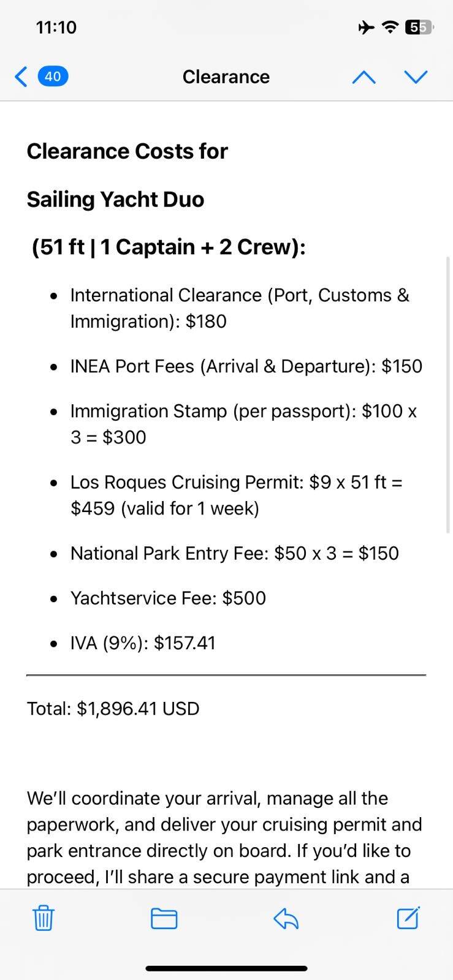Viewport: 453px width, 980px height.
Task: Tap the 11:10 clock in status bar
Action: pyautogui.click(x=56, y=27)
